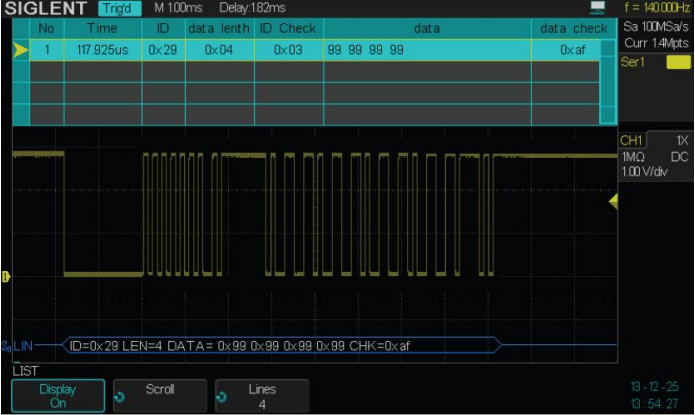Screen dimensions: 695x415
Task: Click the Curr 1.4Mpts memory depth
Action: (656, 43)
